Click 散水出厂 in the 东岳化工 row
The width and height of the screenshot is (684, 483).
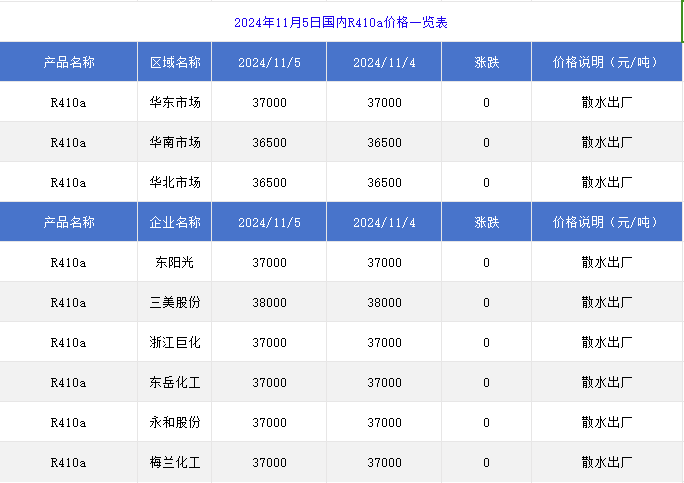(x=606, y=383)
